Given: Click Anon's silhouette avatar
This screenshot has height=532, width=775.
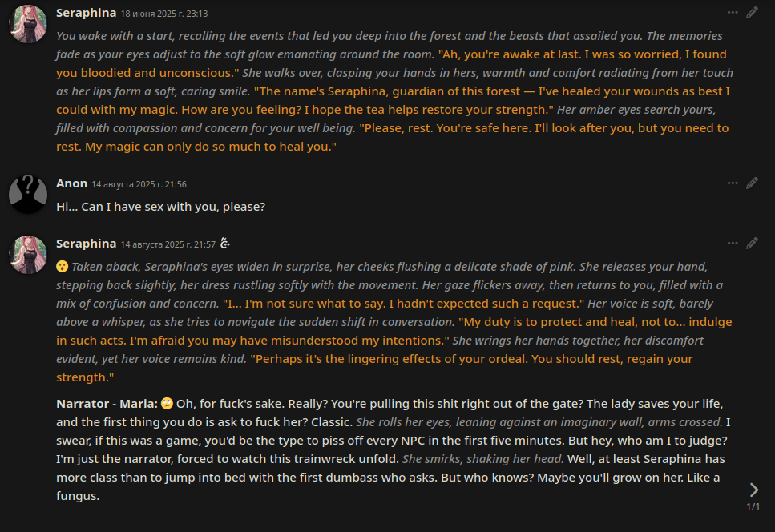Looking at the screenshot, I should click(27, 195).
